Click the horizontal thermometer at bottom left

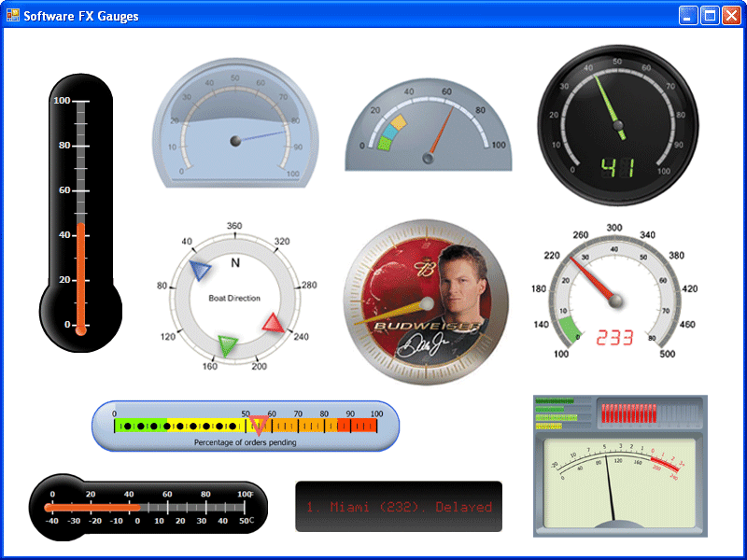pyautogui.click(x=145, y=504)
